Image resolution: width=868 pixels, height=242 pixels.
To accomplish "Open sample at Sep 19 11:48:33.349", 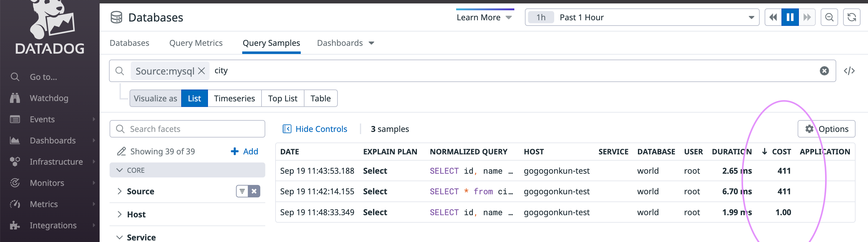I will (x=565, y=212).
